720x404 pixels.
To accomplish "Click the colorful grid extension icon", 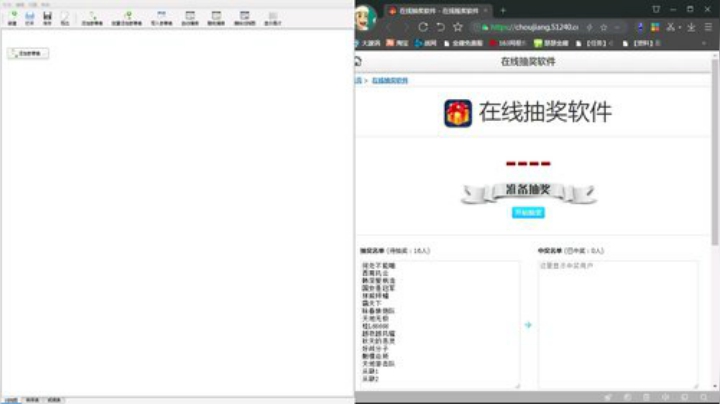I will (x=655, y=28).
